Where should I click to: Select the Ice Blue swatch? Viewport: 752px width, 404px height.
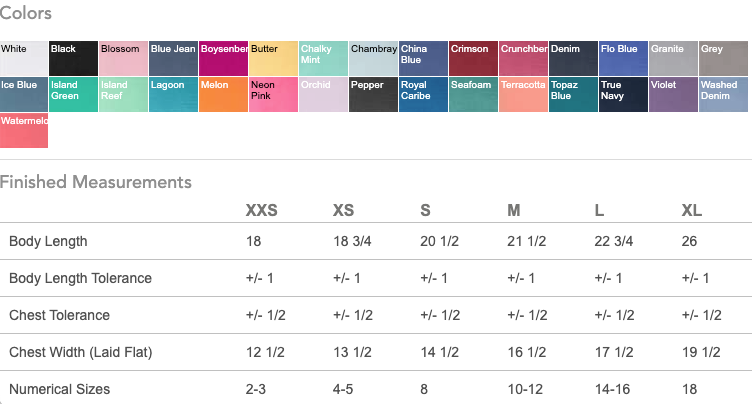pos(24,94)
